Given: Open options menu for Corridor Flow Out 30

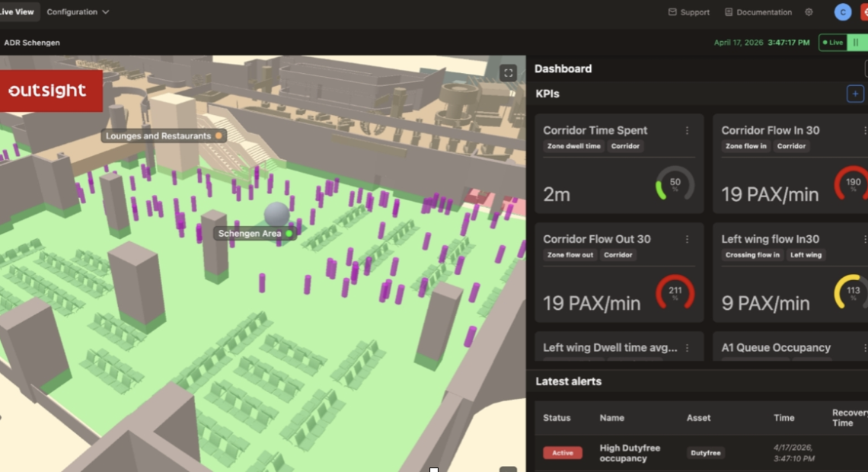Looking at the screenshot, I should [687, 239].
